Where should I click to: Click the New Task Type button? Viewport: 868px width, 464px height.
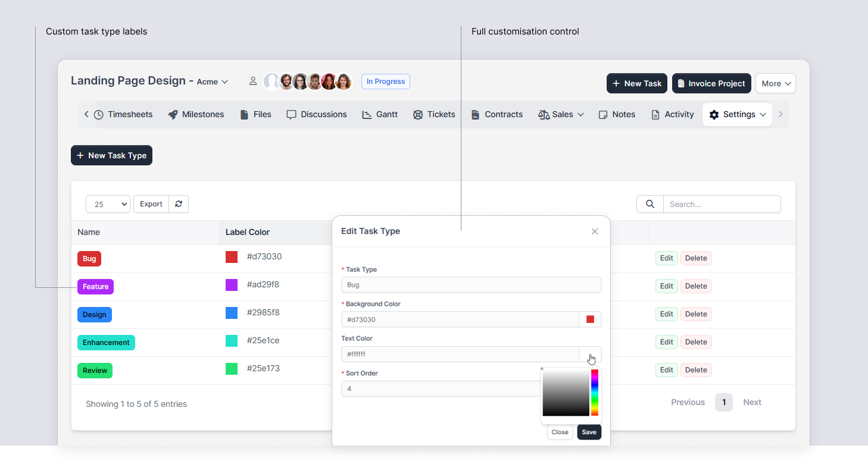point(111,155)
